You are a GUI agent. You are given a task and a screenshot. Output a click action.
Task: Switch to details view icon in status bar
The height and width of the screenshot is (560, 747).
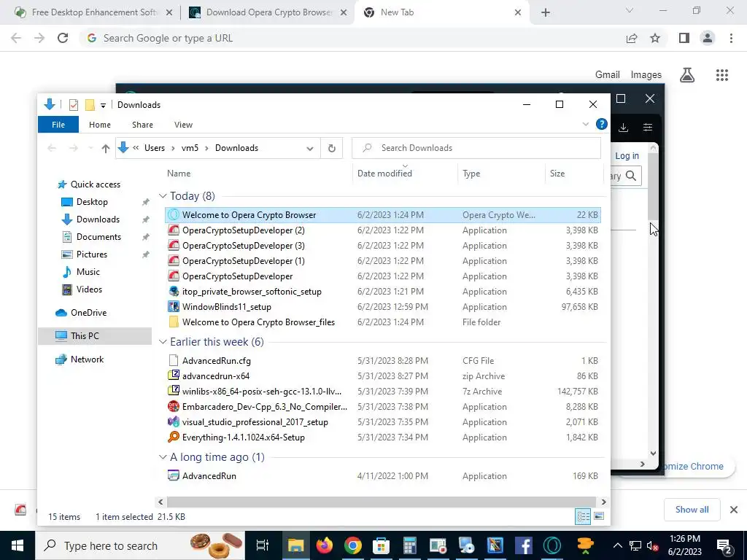(x=583, y=517)
